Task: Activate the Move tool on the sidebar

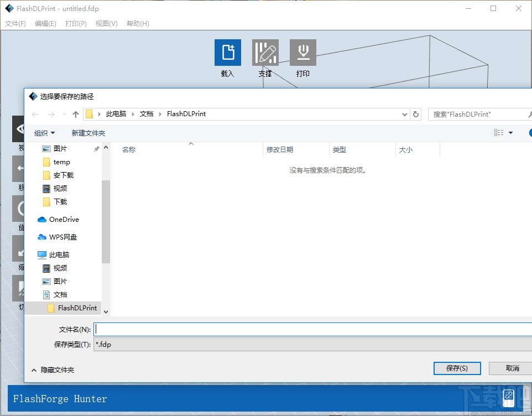Action: (x=19, y=169)
